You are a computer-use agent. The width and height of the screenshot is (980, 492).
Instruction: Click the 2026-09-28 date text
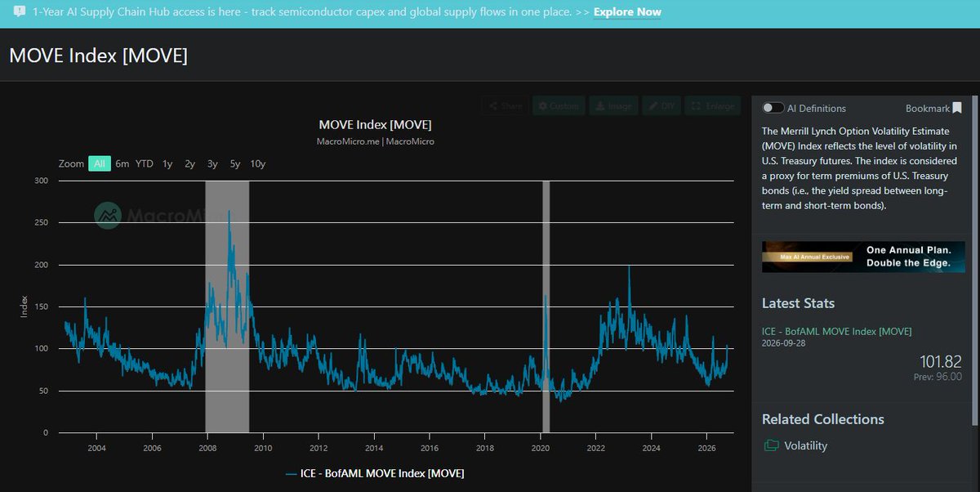point(785,343)
